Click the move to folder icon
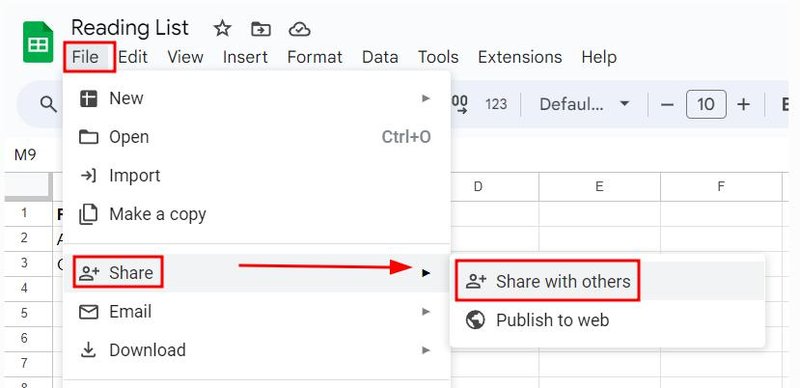 pos(261,29)
